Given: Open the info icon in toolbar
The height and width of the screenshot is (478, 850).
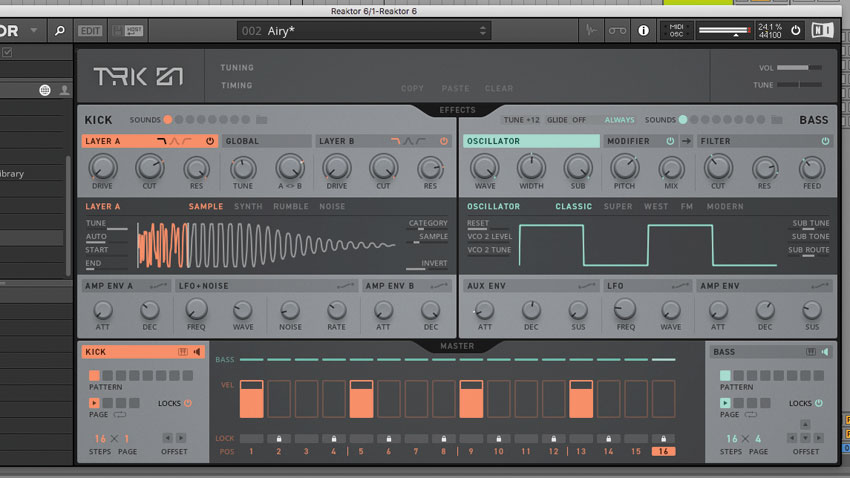Looking at the screenshot, I should (x=643, y=31).
